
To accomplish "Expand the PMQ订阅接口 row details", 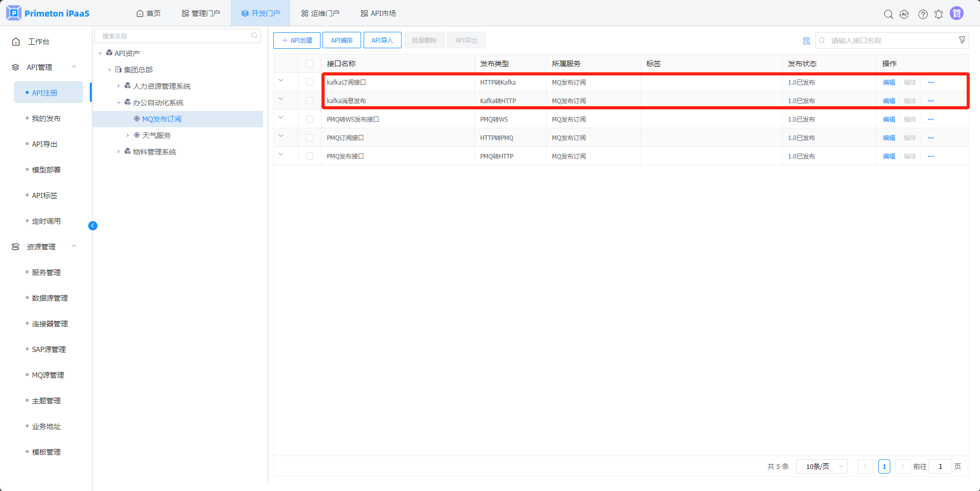I will [281, 136].
